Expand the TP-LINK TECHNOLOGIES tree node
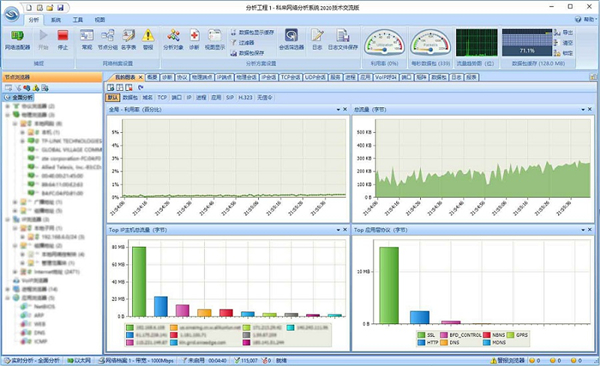Image resolution: width=600 pixels, height=366 pixels. (x=23, y=141)
